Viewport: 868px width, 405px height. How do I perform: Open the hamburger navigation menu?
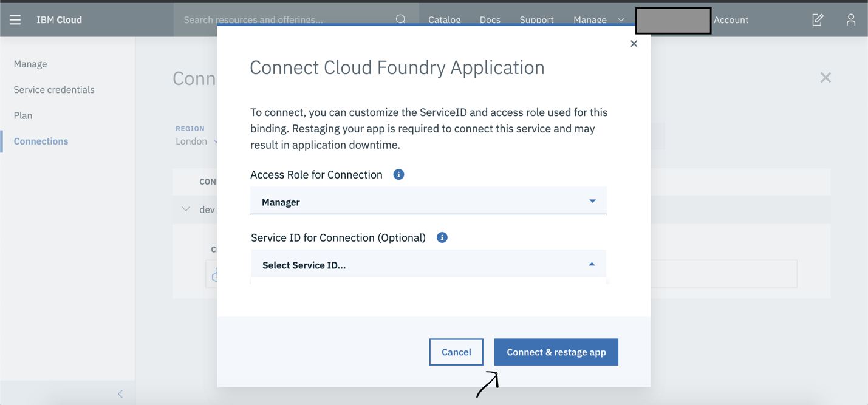click(x=15, y=20)
